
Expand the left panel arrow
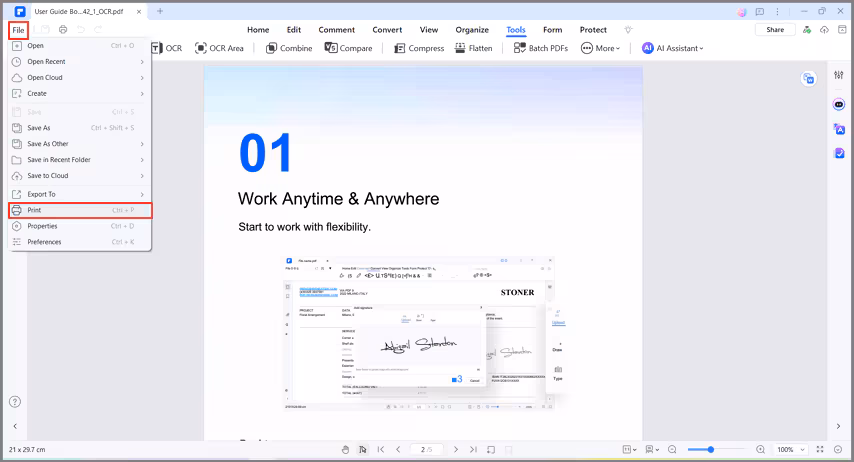[15, 426]
